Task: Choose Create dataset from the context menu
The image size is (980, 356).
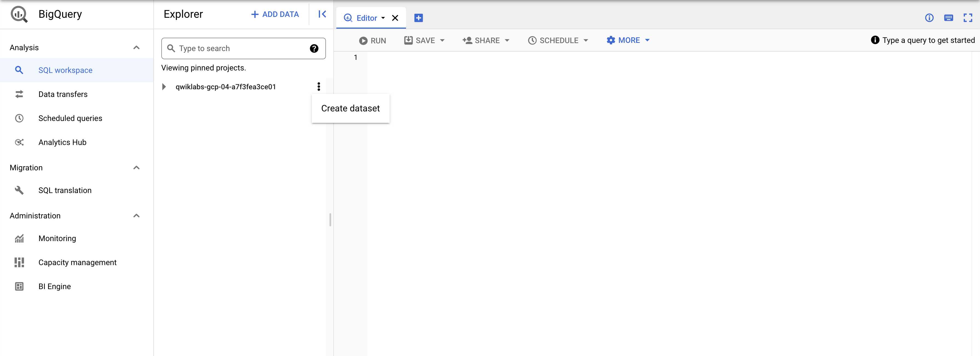Action: coord(350,108)
